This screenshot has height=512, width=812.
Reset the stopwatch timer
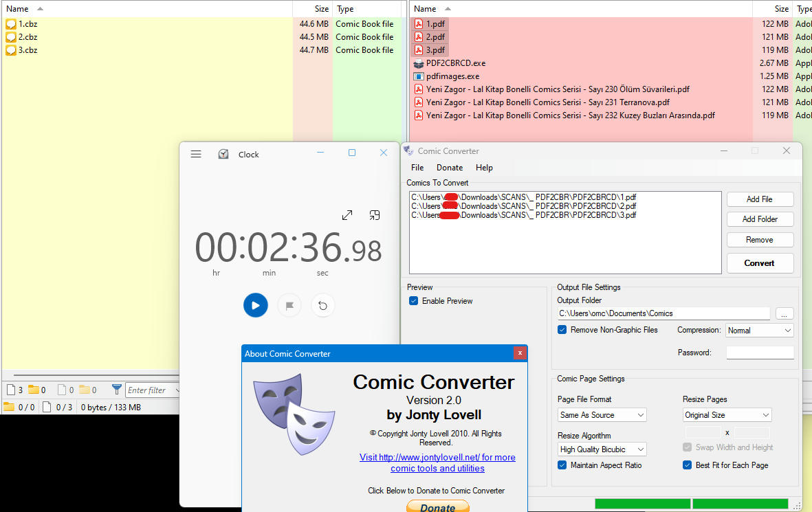tap(322, 305)
